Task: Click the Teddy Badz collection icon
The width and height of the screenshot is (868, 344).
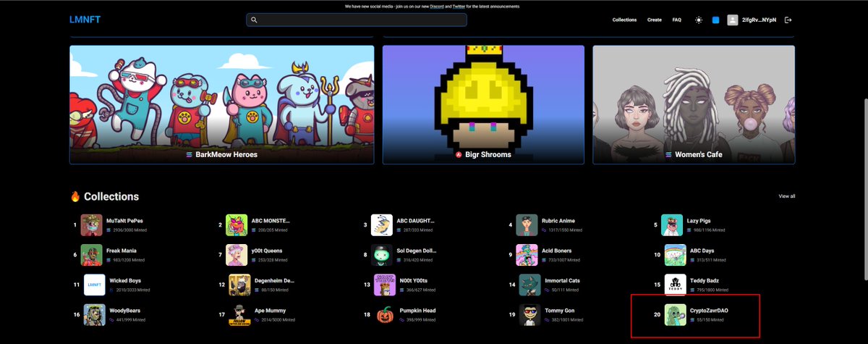Action: [676, 285]
